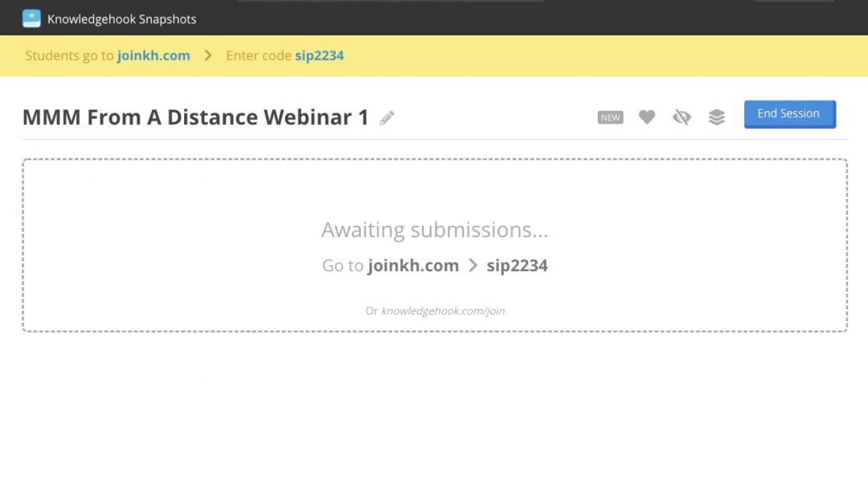This screenshot has height=489, width=868.
Task: Click the Knowledgehook Snapshots header title
Action: (121, 18)
